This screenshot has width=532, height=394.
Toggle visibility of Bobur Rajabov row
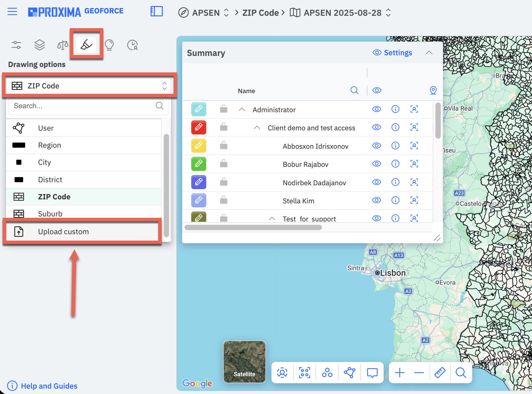(x=377, y=164)
